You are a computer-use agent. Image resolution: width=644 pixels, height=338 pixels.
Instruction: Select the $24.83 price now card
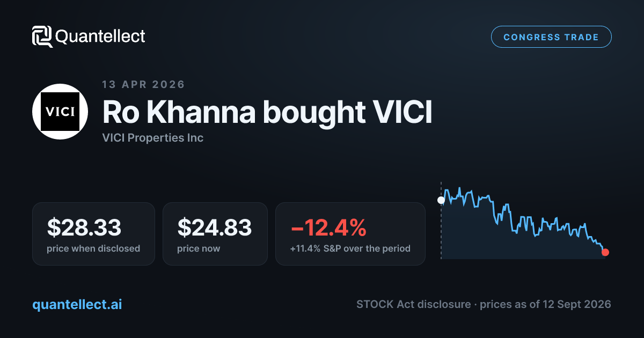(x=215, y=233)
